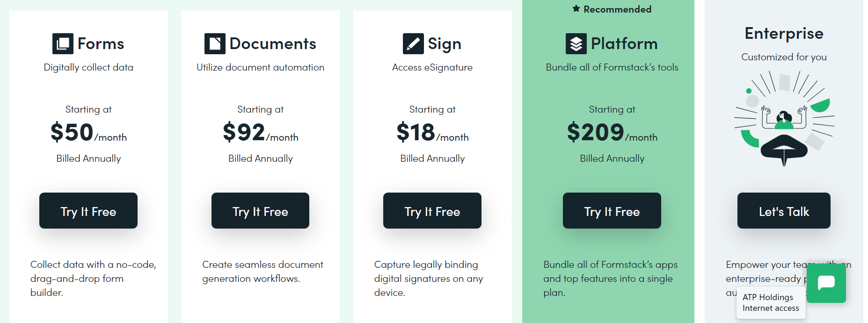Start a free trial of Forms
The width and height of the screenshot is (868, 323).
(x=88, y=211)
